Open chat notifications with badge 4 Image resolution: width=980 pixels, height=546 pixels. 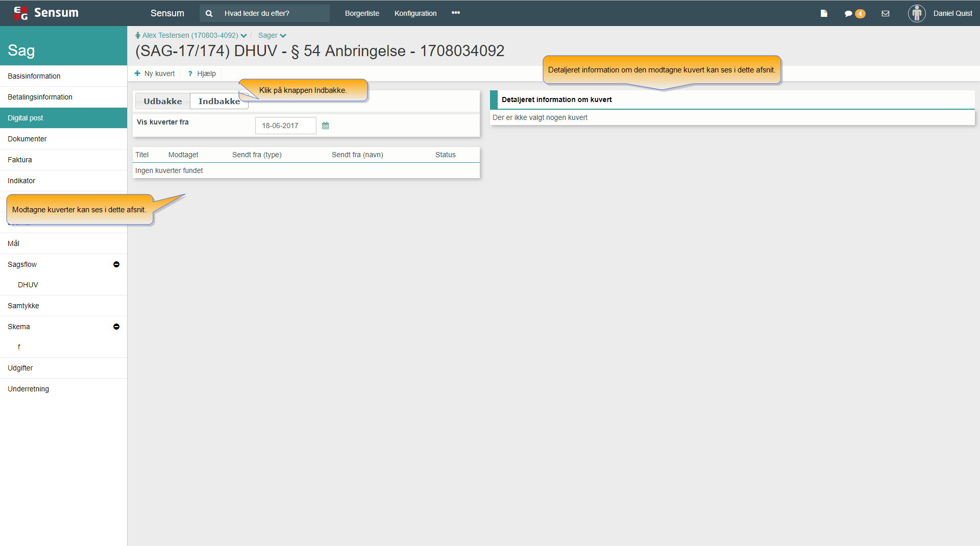point(854,14)
